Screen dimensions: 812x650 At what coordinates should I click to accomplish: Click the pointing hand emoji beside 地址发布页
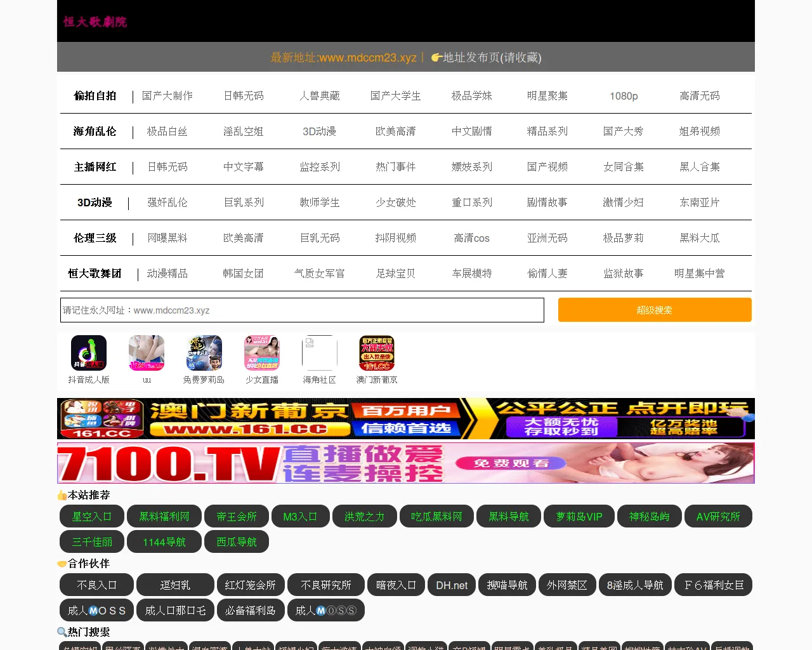pos(436,58)
